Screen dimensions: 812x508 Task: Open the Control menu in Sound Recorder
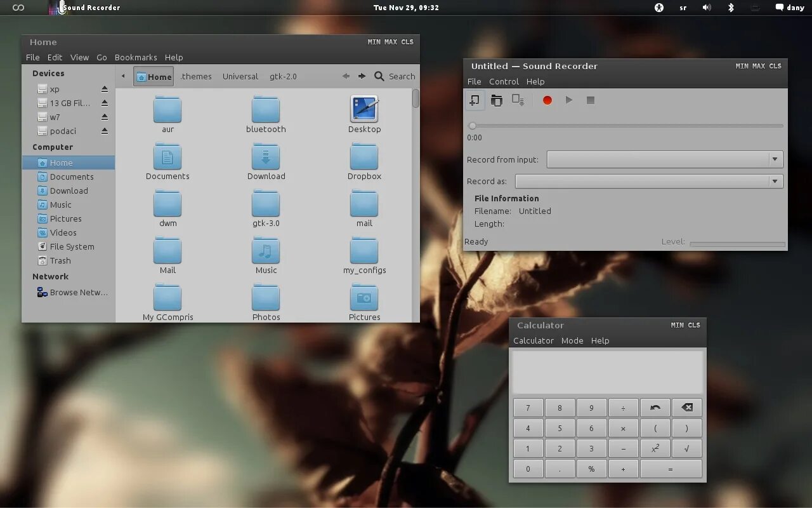(504, 81)
